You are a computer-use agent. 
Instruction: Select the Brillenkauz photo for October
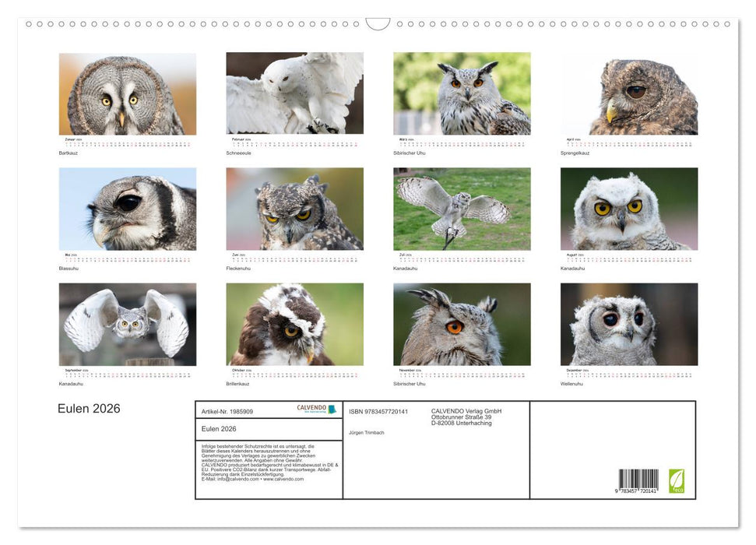pyautogui.click(x=294, y=324)
